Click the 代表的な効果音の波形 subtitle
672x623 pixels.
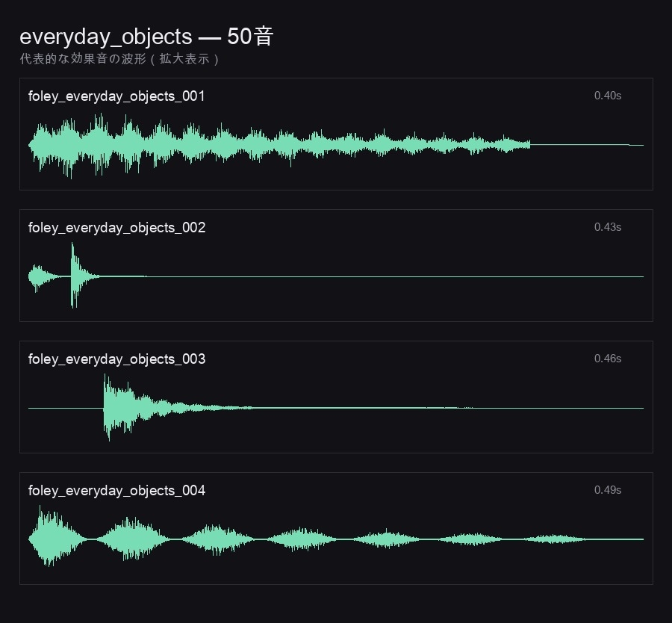pyautogui.click(x=119, y=59)
